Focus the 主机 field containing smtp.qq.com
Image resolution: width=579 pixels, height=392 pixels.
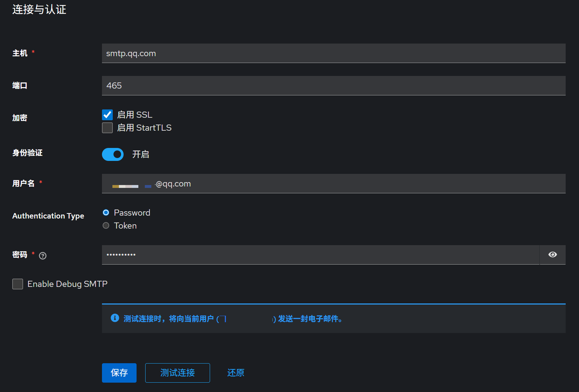(x=333, y=53)
